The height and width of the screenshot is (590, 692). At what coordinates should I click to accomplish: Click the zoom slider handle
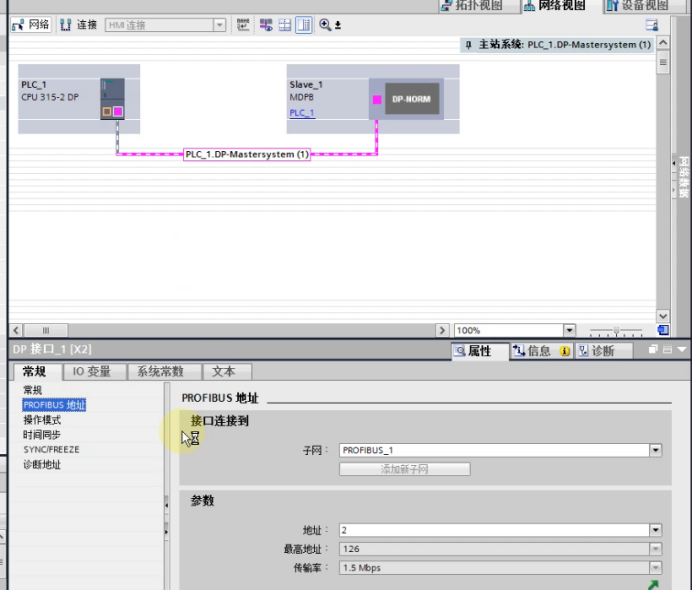coord(617,330)
